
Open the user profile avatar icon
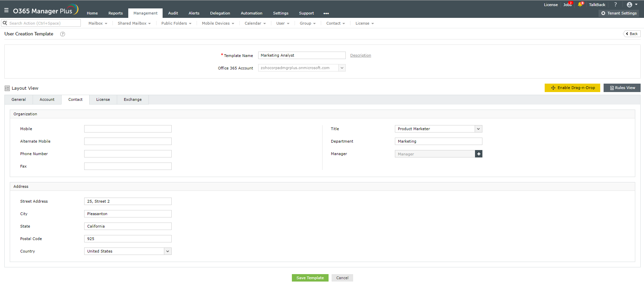[x=630, y=5]
